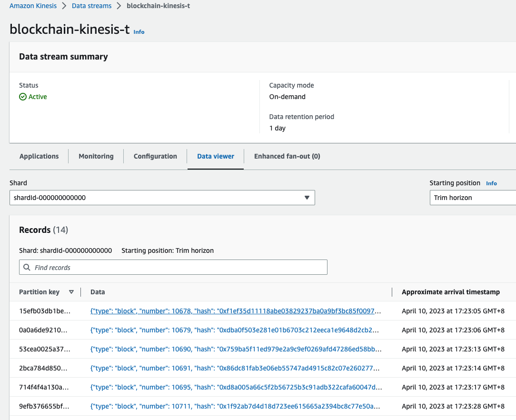Open record data for block number 10695
The width and height of the screenshot is (516, 420).
236,388
